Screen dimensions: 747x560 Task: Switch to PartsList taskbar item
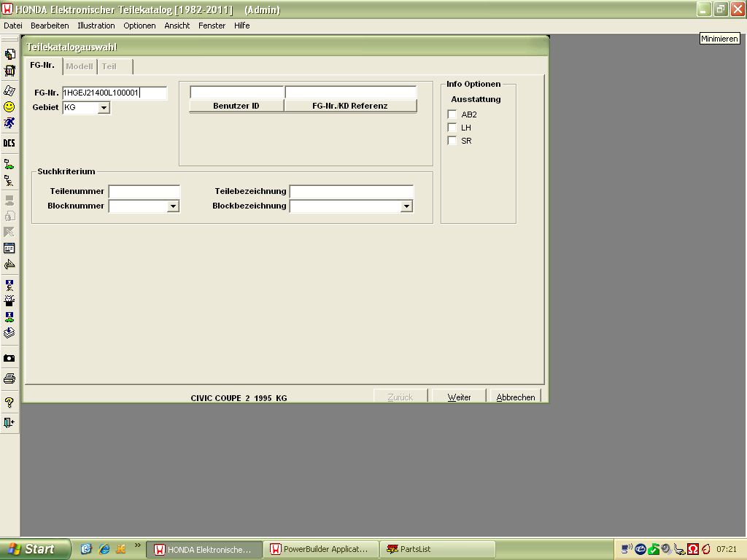point(438,549)
